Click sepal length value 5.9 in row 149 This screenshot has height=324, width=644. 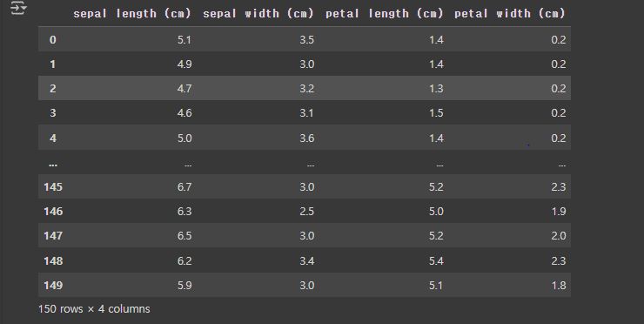pyautogui.click(x=184, y=286)
